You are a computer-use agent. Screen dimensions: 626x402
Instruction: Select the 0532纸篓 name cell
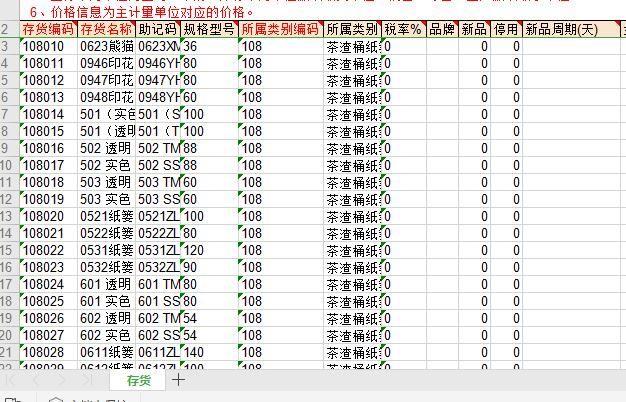pyautogui.click(x=106, y=267)
